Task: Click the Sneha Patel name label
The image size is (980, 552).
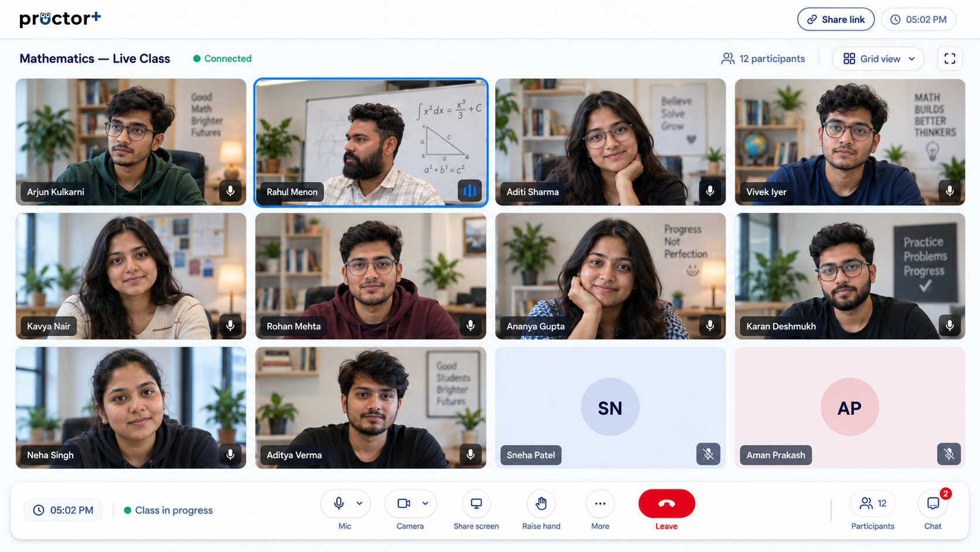Action: [x=530, y=455]
